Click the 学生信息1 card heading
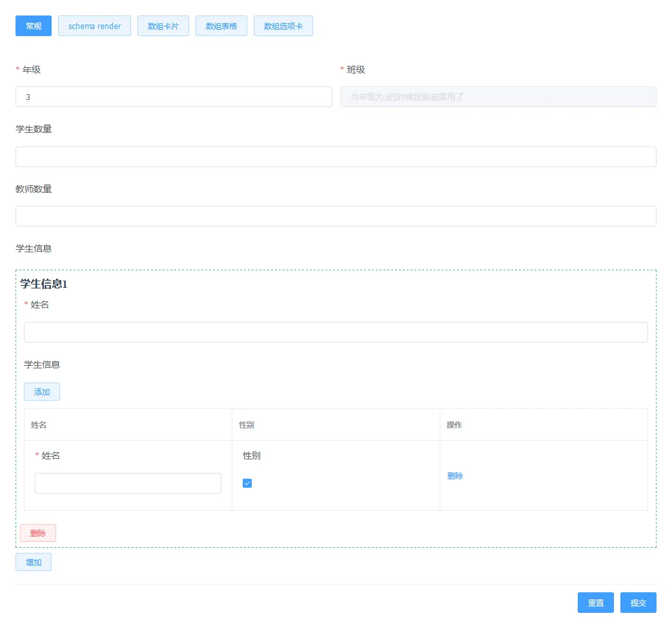 [x=43, y=284]
